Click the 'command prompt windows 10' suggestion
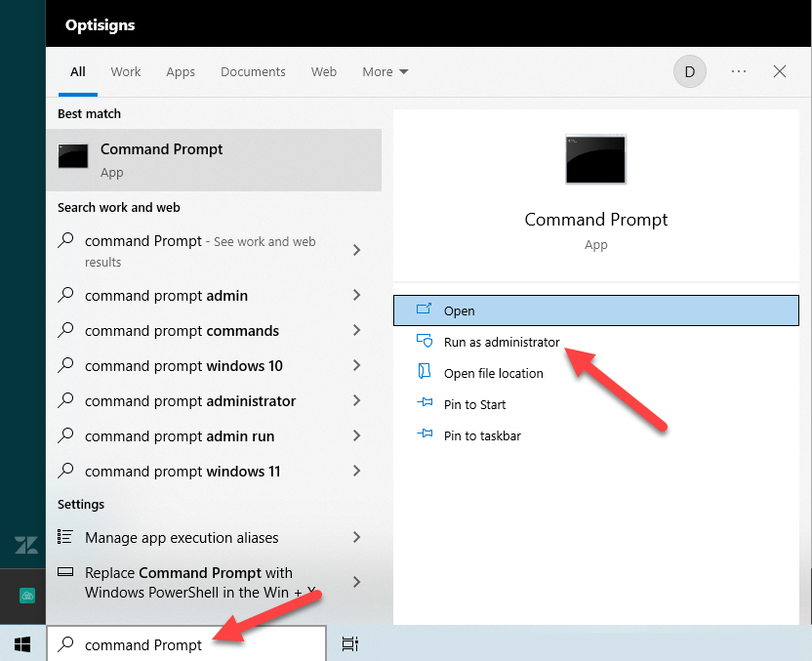The width and height of the screenshot is (812, 661). coord(214,366)
